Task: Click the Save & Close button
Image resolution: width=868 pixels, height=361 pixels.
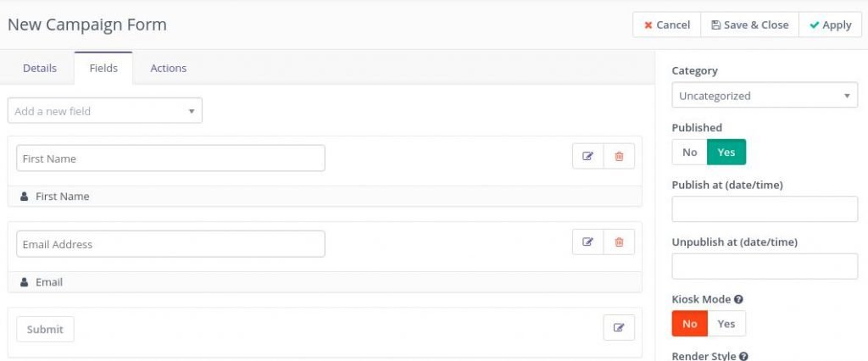Action: [749, 25]
